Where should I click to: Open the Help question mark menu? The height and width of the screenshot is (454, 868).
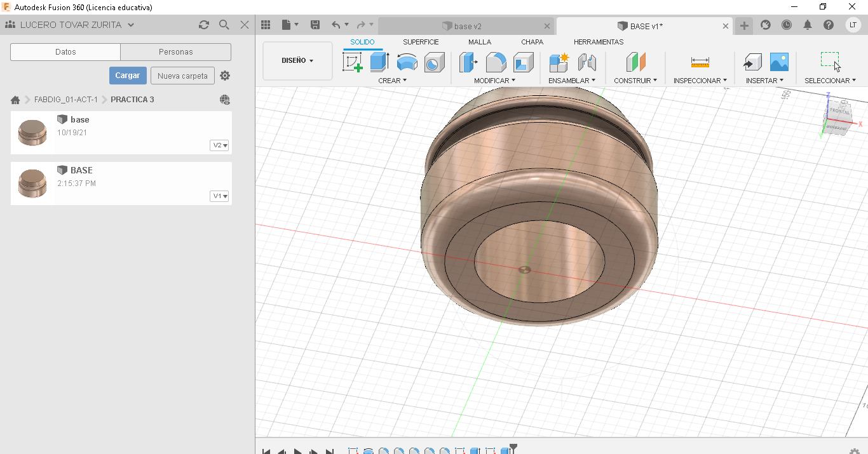829,25
